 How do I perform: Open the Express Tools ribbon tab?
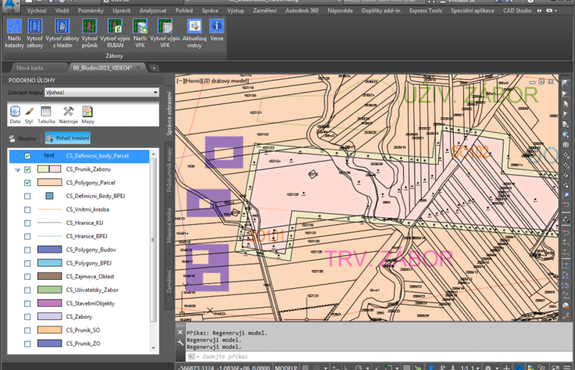coord(425,11)
